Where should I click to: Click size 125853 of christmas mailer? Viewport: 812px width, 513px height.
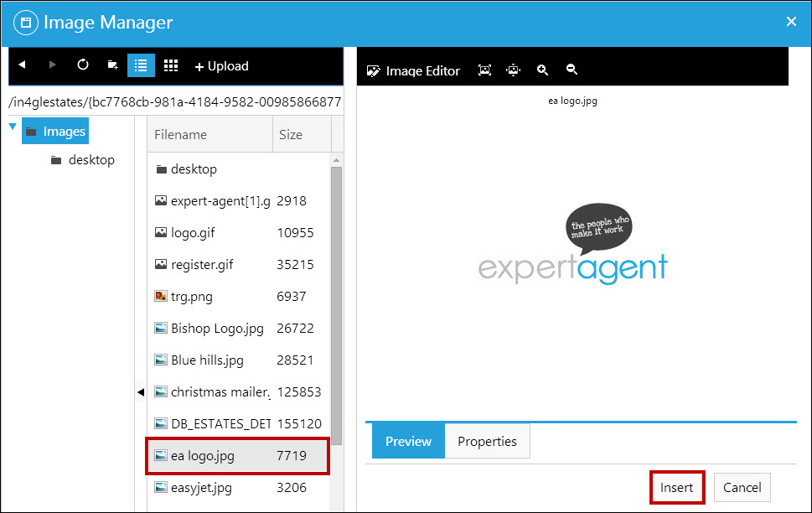[x=299, y=392]
